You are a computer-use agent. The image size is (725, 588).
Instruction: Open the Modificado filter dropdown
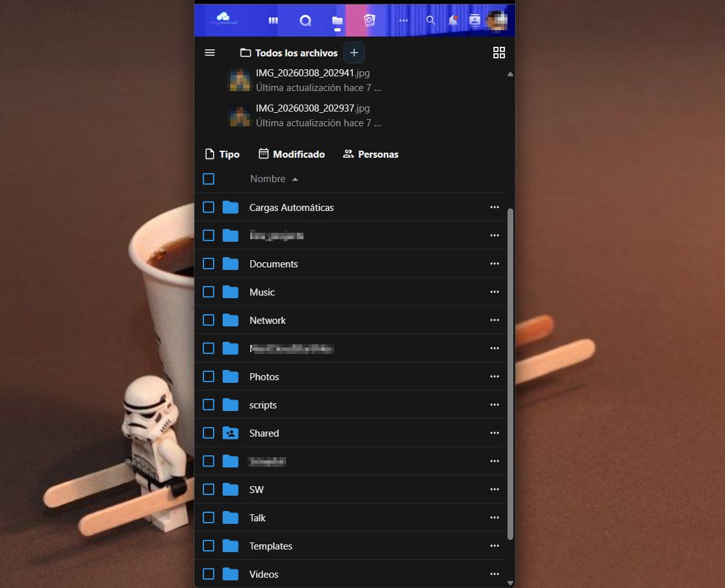point(291,154)
